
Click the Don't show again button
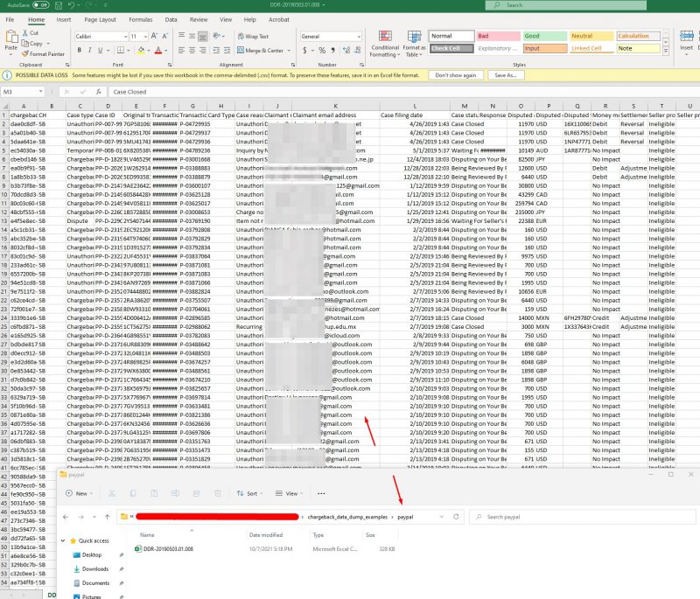click(x=455, y=75)
